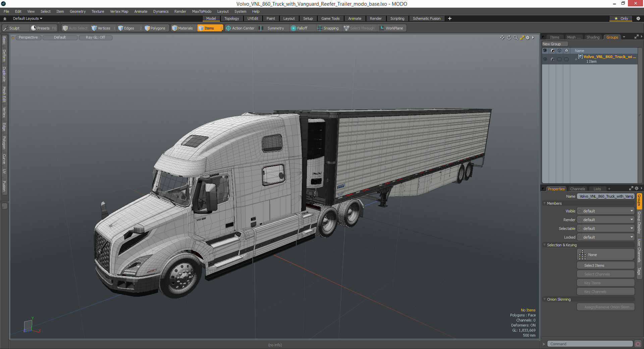
Task: Click the red record icon beside Command field
Action: (638, 344)
